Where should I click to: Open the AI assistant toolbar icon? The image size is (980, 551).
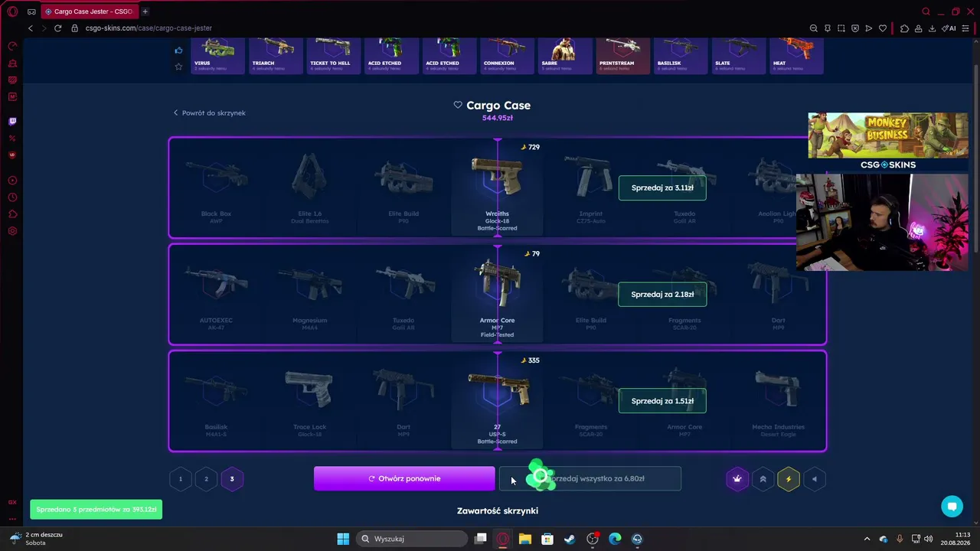click(949, 28)
